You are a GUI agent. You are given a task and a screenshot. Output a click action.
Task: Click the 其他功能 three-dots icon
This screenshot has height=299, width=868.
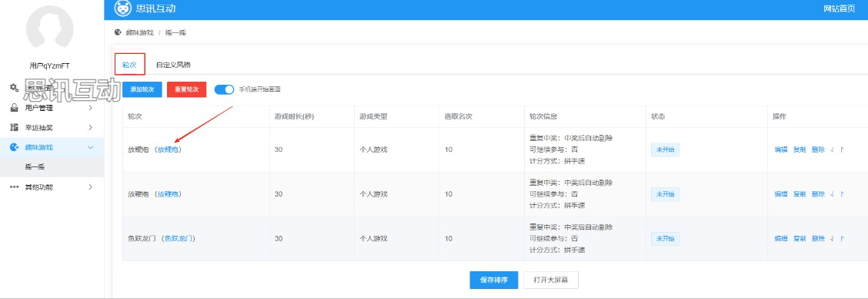[x=15, y=187]
